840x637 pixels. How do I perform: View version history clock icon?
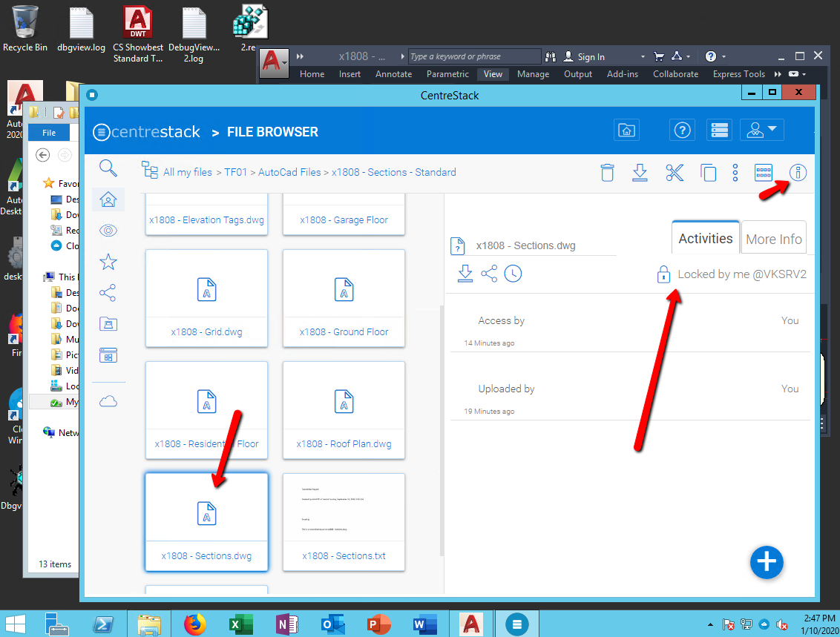(513, 274)
